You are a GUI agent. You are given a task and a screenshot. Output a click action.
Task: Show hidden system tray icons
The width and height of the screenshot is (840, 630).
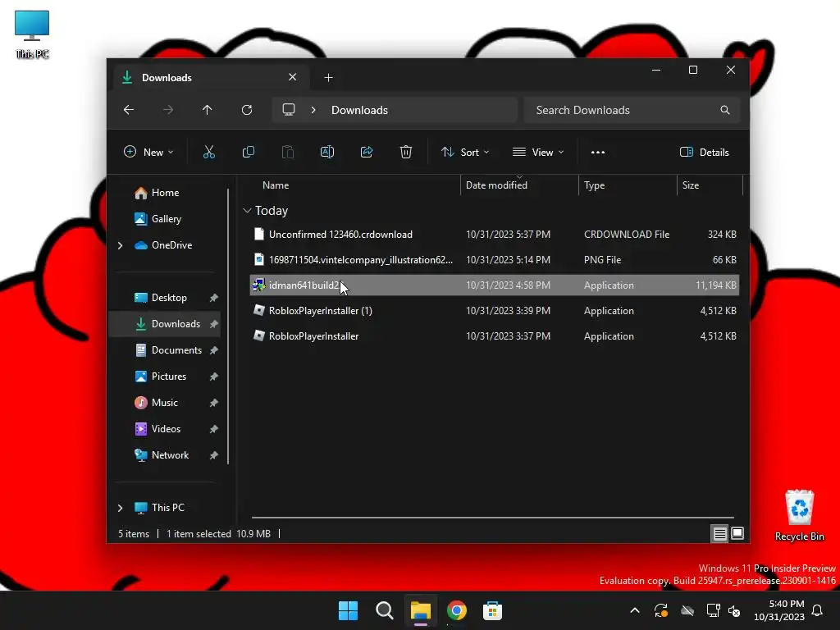click(x=635, y=610)
